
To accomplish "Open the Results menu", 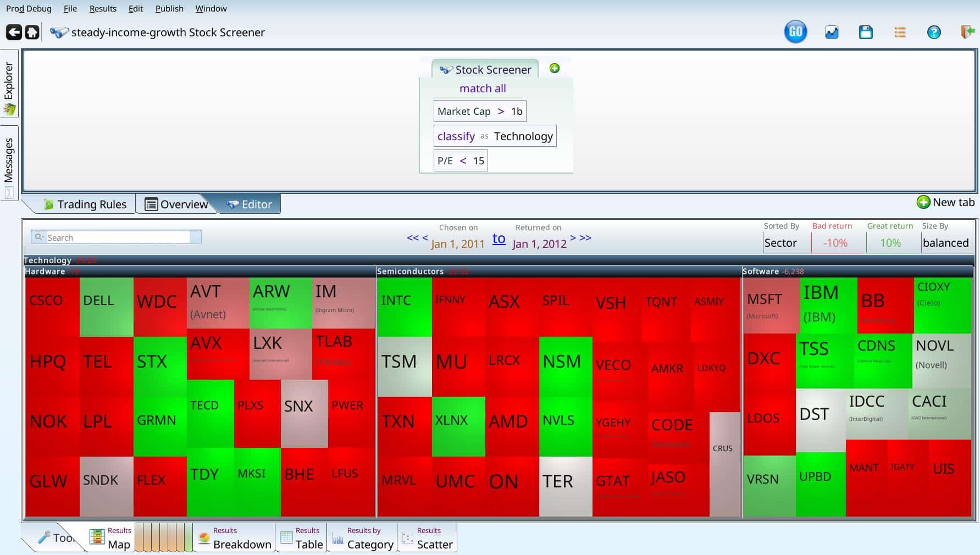I will 103,8.
